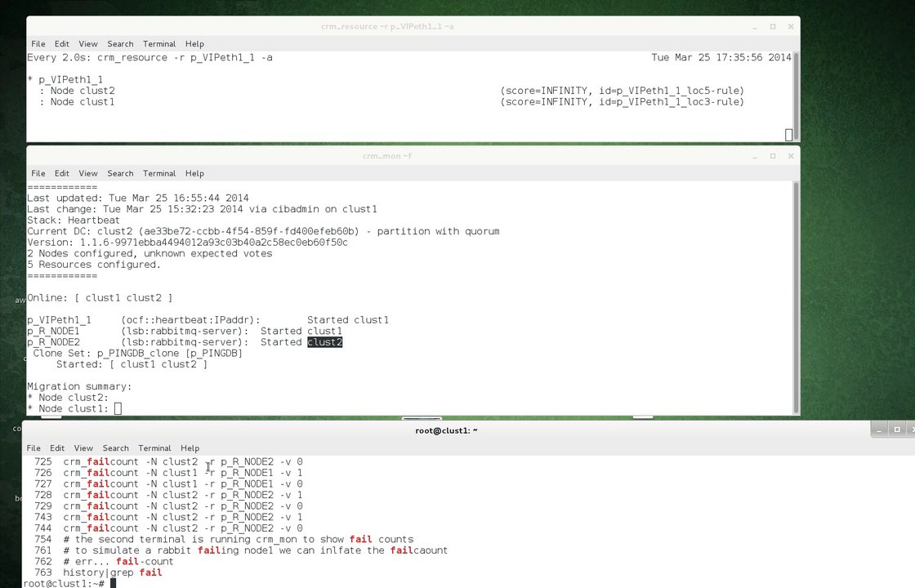Click 'Last updated' timestamp line

[x=138, y=198]
